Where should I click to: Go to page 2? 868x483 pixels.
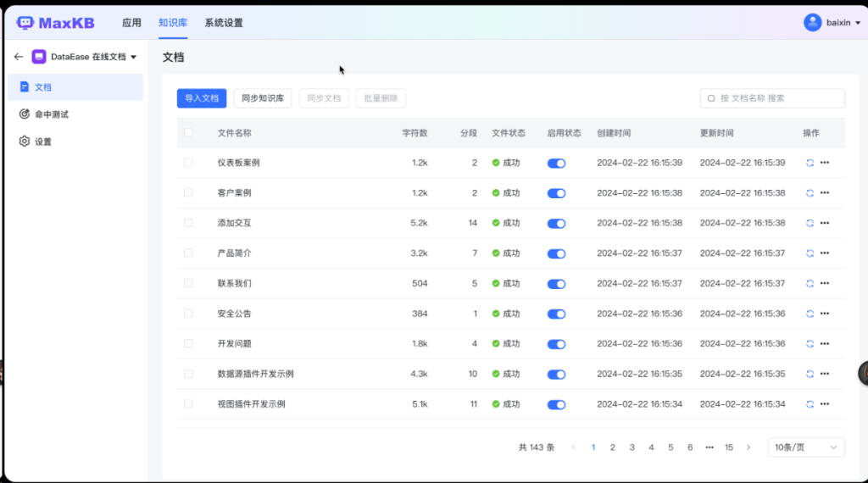(612, 447)
